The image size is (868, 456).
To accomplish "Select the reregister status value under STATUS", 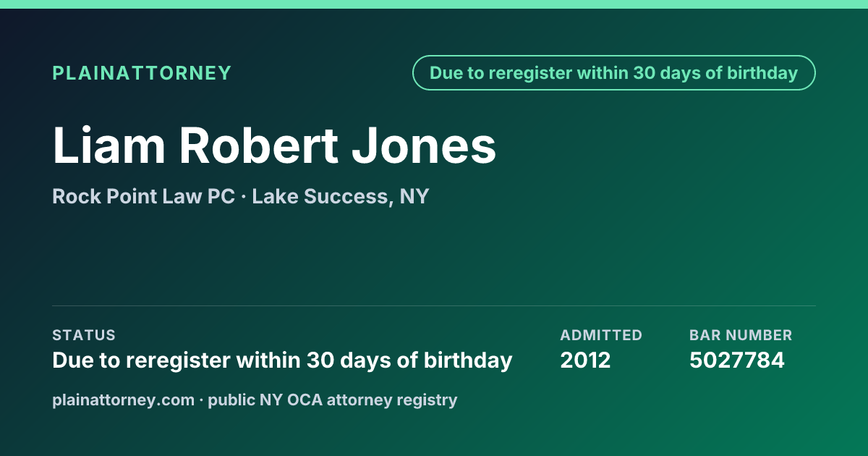I will 282,360.
